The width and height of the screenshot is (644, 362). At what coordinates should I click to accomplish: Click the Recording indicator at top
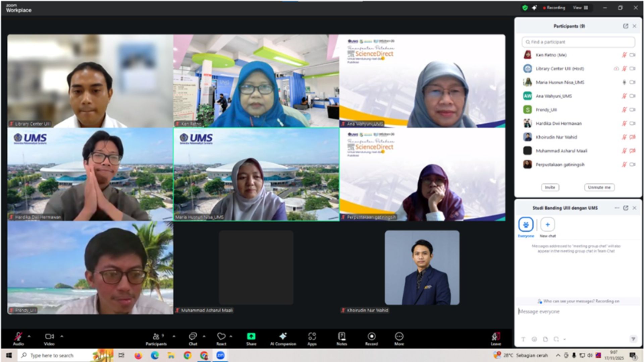coord(554,8)
